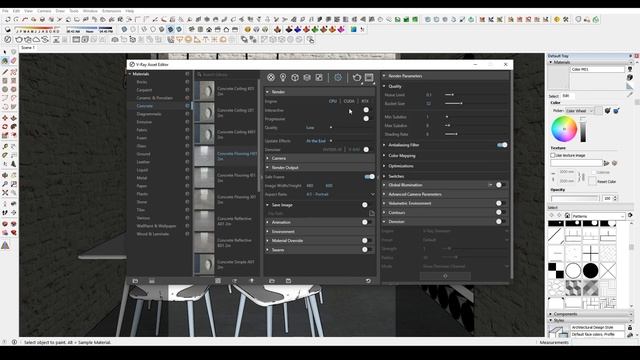Image resolution: width=640 pixels, height=360 pixels.
Task: Check Use texture image checkbox
Action: coord(553,156)
